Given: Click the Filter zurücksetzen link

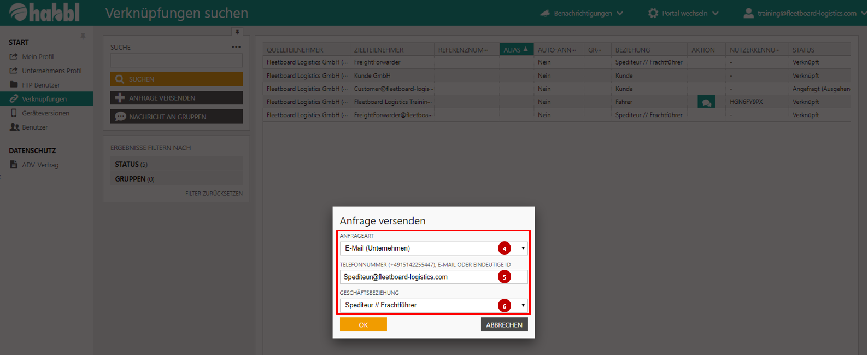Looking at the screenshot, I should point(214,194).
